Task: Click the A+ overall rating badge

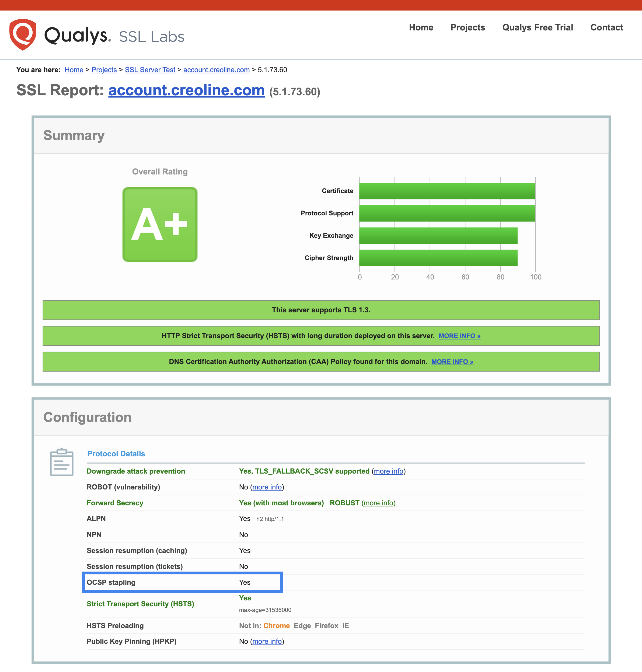Action: pos(160,225)
